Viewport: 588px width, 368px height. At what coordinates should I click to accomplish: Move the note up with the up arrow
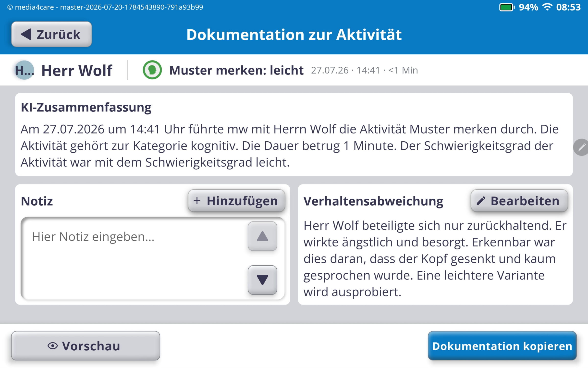coord(262,236)
